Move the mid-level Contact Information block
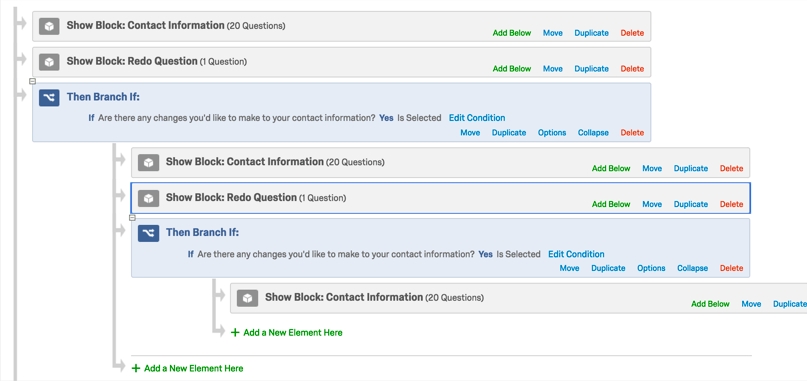 click(652, 169)
